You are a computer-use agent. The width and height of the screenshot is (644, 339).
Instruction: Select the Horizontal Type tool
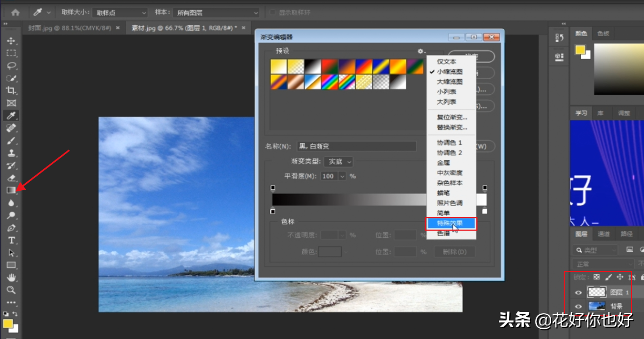pos(11,240)
